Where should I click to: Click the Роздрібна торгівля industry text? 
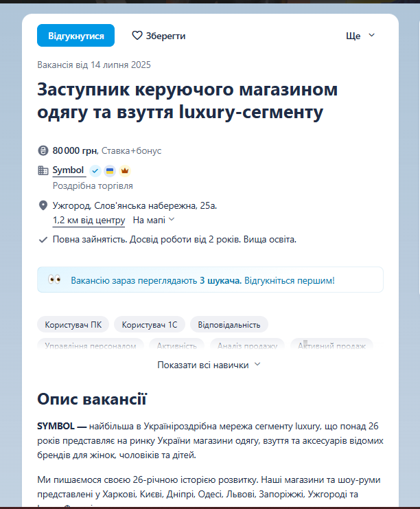pyautogui.click(x=93, y=185)
